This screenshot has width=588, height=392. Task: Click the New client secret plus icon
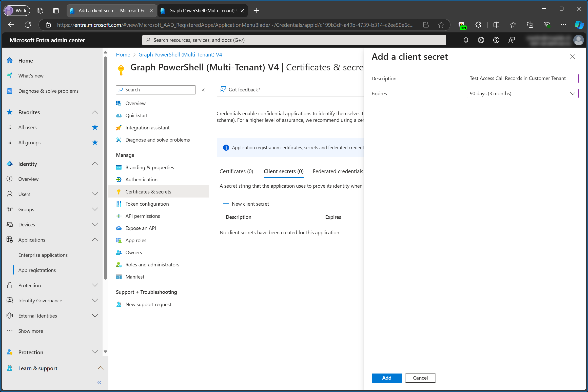click(225, 204)
